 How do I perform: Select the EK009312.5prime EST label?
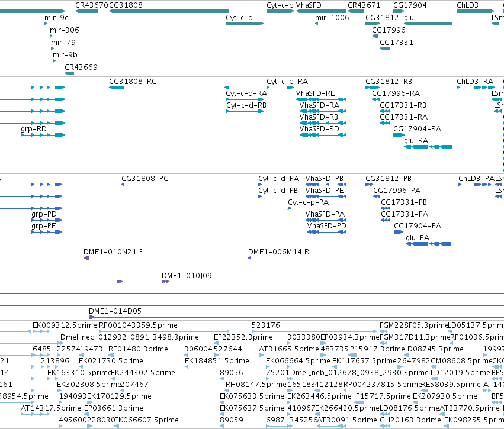65,325
